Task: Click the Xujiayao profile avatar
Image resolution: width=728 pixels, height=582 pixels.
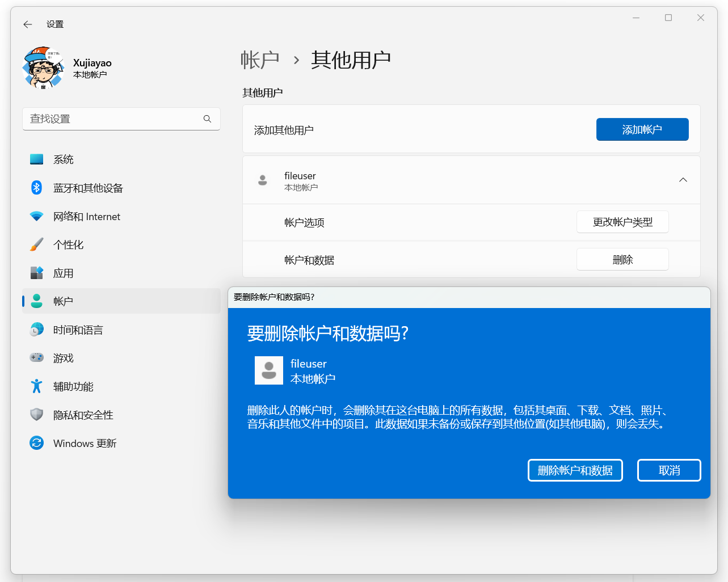Action: coord(44,68)
